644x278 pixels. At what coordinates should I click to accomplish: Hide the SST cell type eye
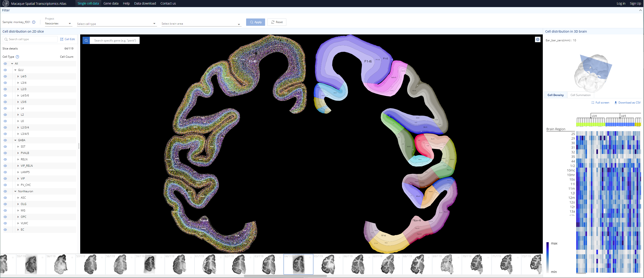coord(5,146)
